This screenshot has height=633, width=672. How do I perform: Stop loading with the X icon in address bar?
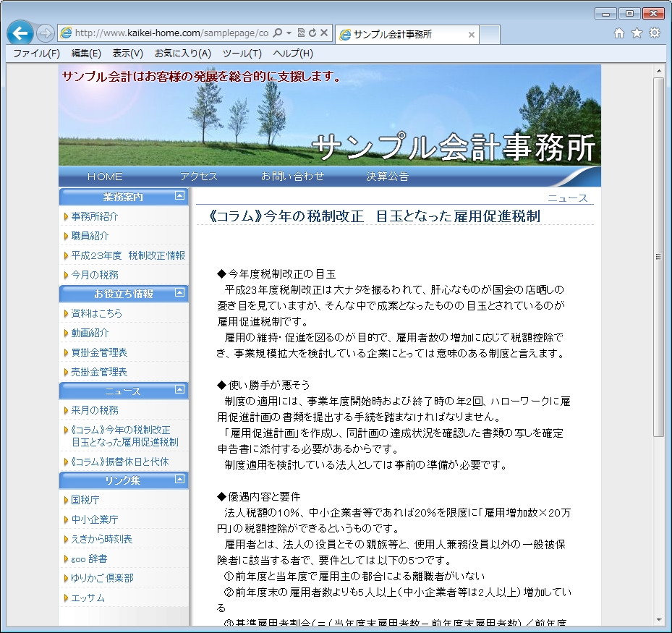[x=324, y=33]
